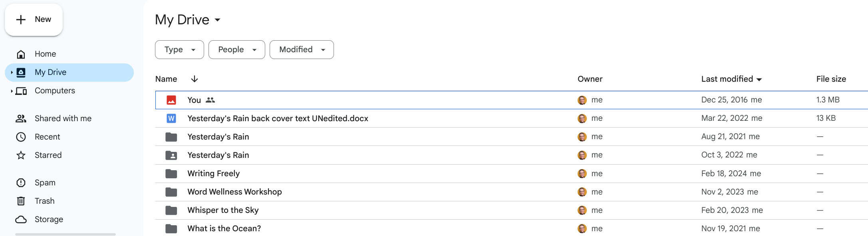Screen dimensions: 868x236
Task: Open the My Drive title dropdown
Action: click(x=218, y=20)
